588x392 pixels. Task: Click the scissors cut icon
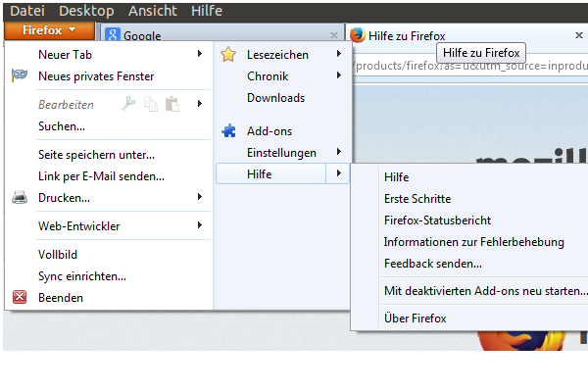(x=128, y=104)
